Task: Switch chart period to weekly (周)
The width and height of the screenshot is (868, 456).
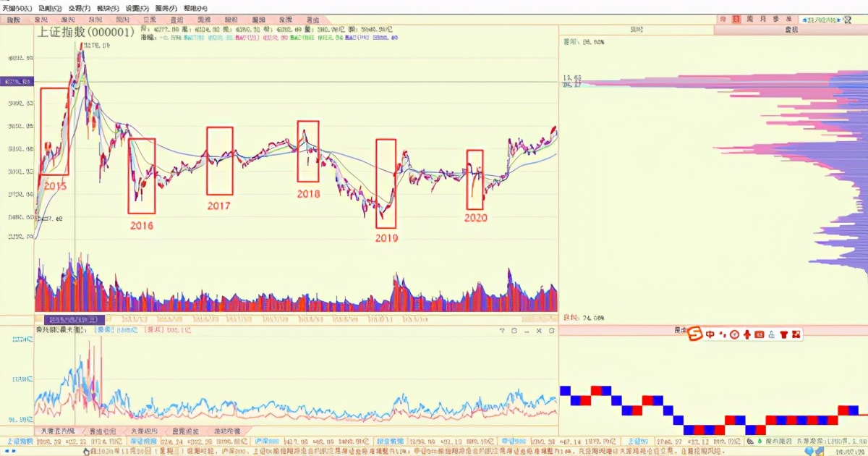Action: (x=750, y=20)
